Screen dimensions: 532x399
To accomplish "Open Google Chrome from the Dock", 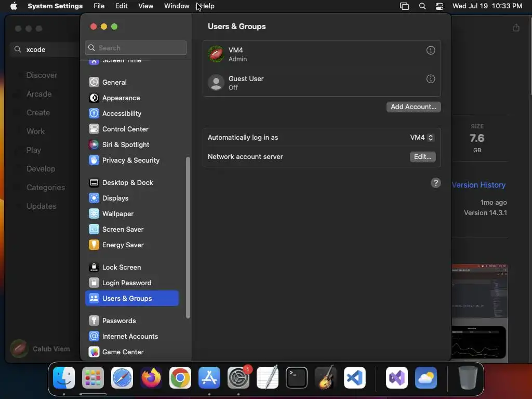I will tap(180, 378).
